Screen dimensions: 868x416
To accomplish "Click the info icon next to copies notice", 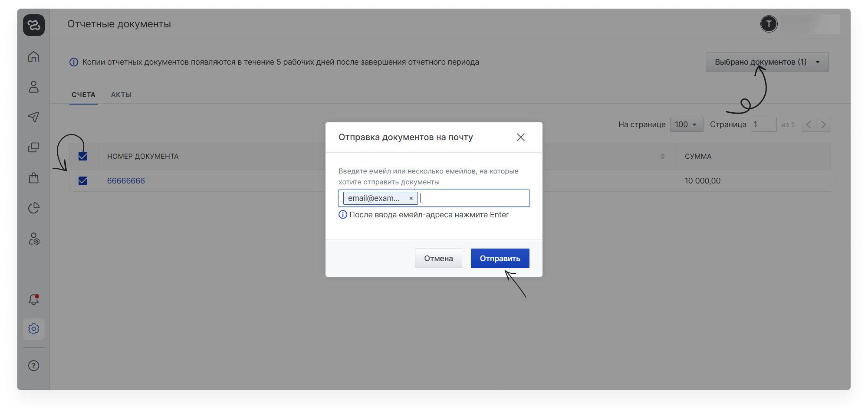I will click(x=74, y=62).
